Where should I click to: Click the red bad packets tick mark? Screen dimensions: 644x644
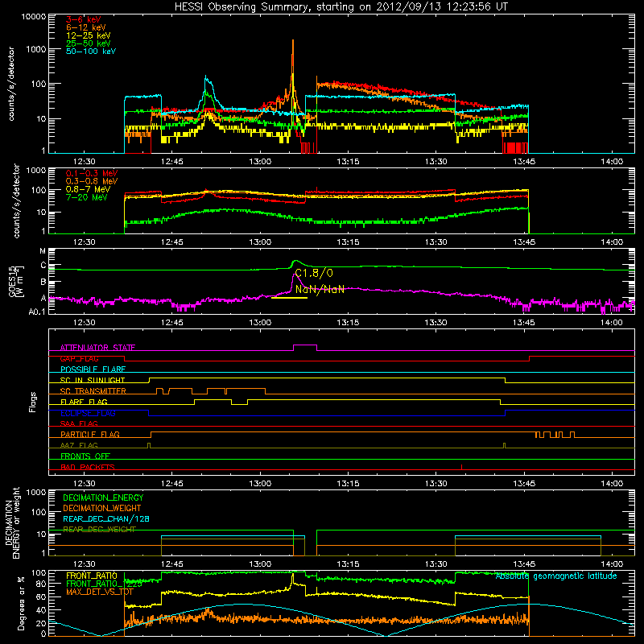pyautogui.click(x=461, y=467)
